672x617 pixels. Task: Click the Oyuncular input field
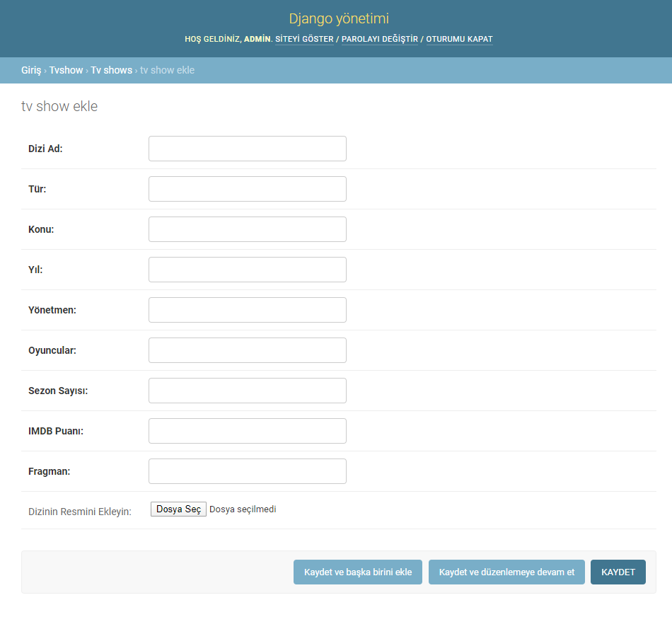pyautogui.click(x=247, y=350)
